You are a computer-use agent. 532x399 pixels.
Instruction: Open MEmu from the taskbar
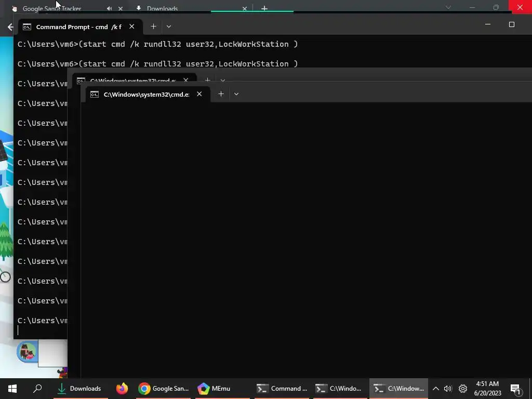(222, 389)
